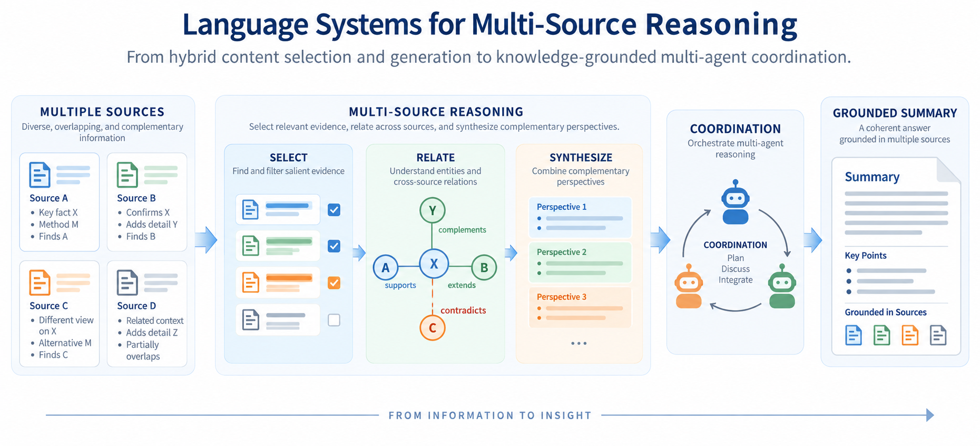980x446 pixels.
Task: Click the orange Source C document icon
Action: pyautogui.click(x=40, y=283)
